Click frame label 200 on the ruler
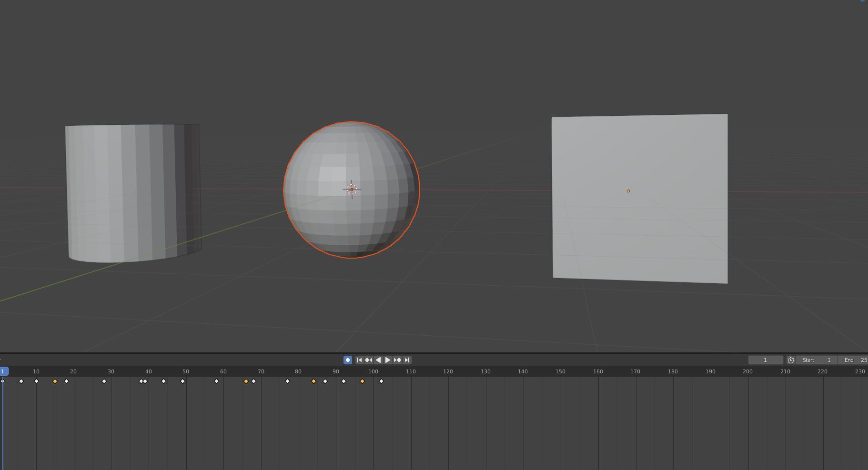Screen dimensions: 868x470 click(747, 371)
